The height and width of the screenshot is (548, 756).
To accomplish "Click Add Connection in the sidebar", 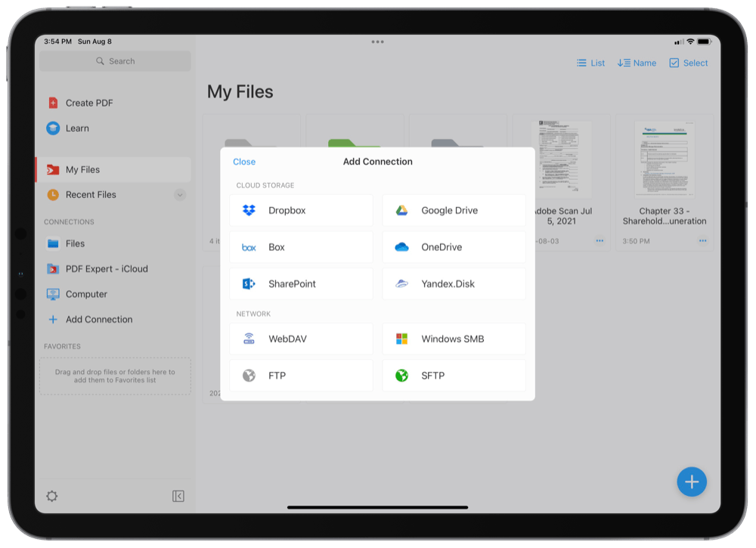I will click(x=115, y=320).
